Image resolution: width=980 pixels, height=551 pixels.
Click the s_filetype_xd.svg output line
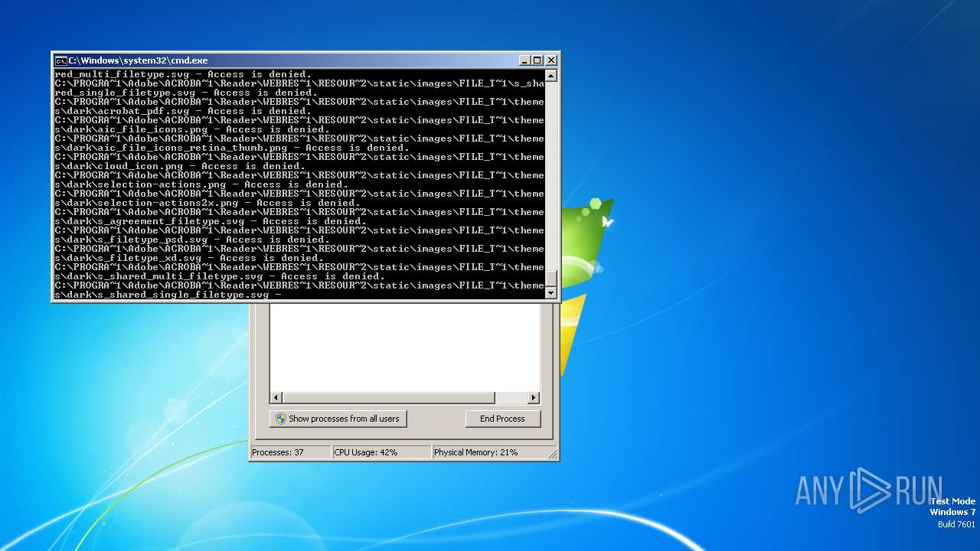click(189, 258)
